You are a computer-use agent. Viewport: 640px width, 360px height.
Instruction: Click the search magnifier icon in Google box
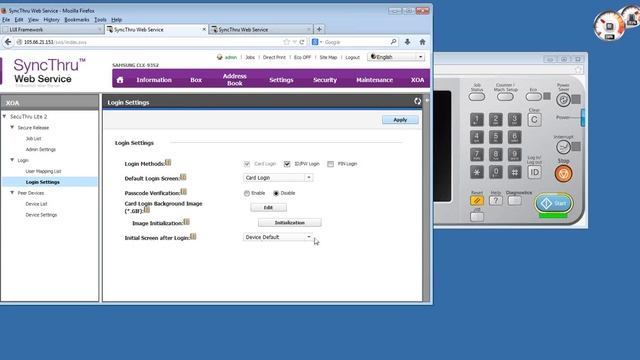393,42
